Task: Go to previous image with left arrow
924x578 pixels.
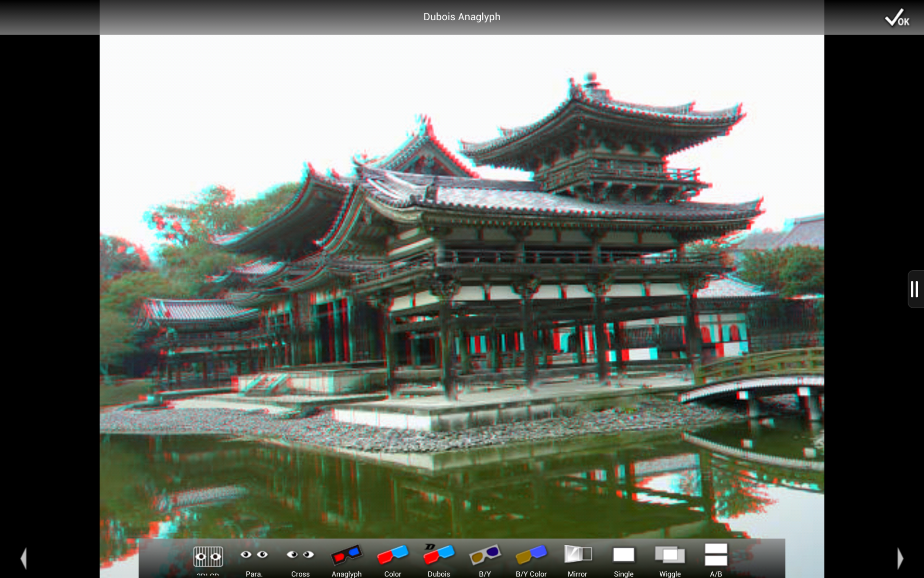Action: (24, 558)
